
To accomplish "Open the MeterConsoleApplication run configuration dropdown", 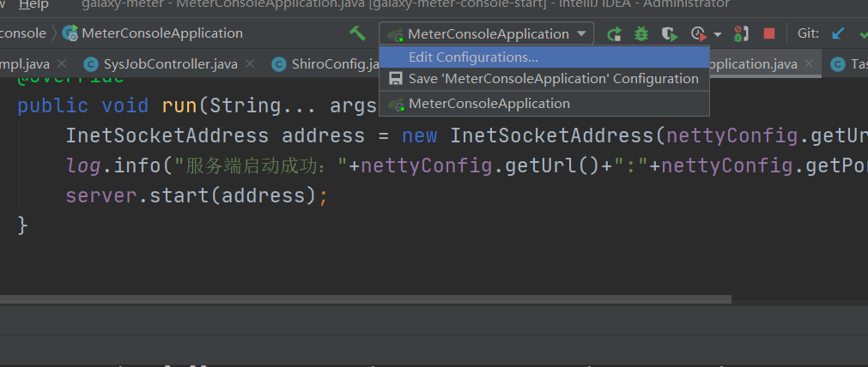I will click(486, 33).
